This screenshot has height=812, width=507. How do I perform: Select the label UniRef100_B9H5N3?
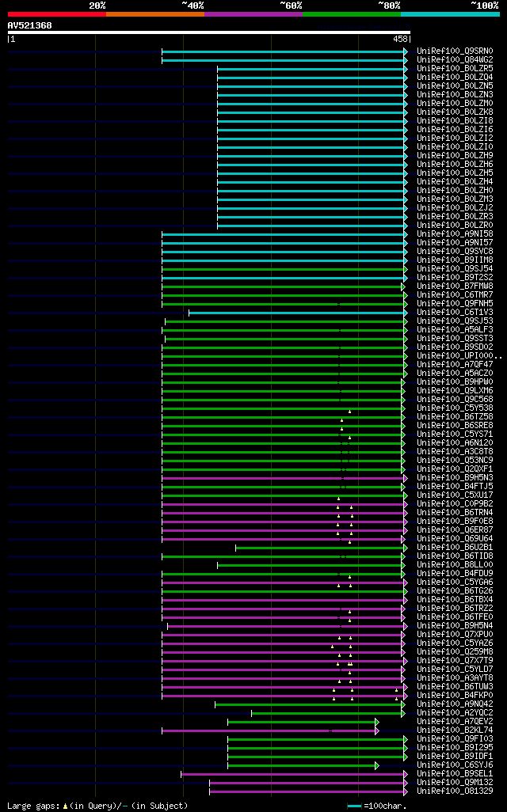(456, 477)
